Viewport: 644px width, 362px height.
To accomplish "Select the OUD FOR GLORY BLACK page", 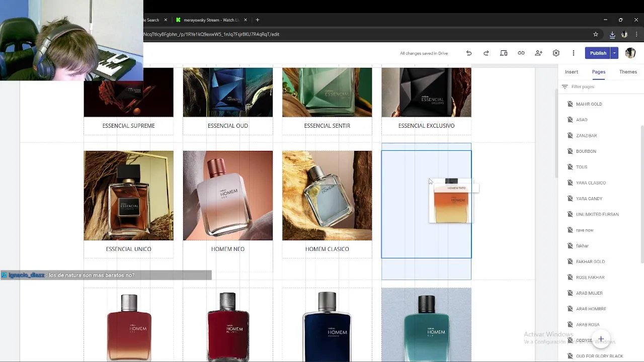I will pos(599,356).
